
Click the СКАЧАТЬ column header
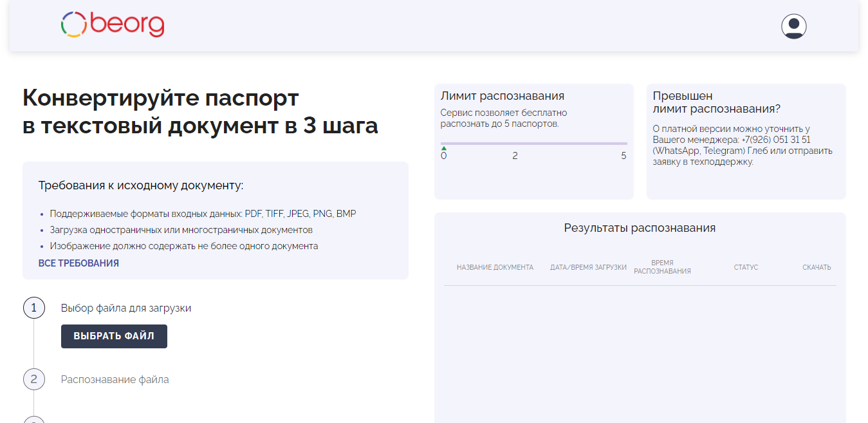coord(817,267)
